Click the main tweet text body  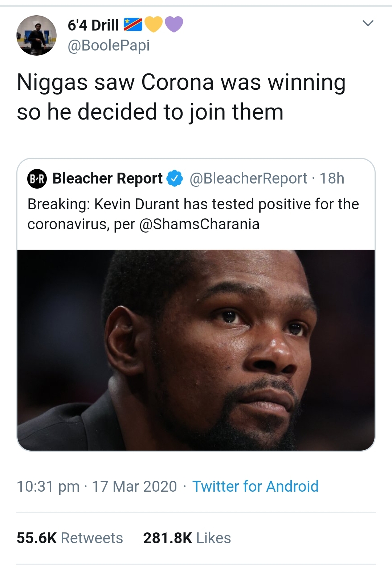(181, 97)
